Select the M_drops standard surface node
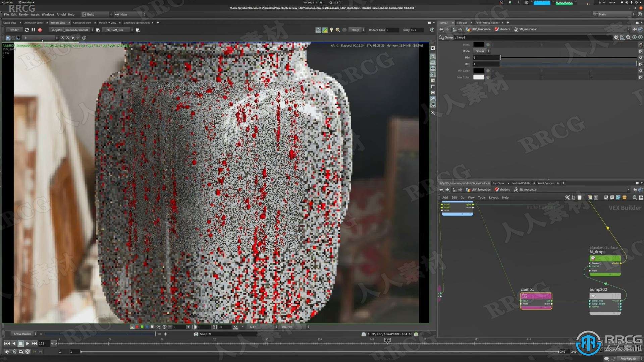 click(605, 265)
